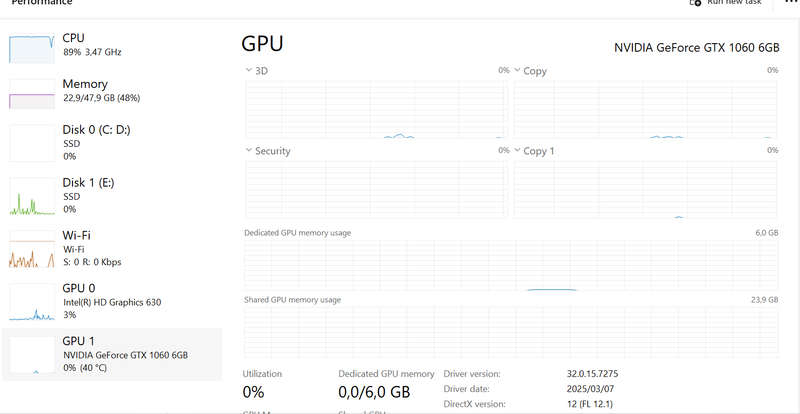Click the GPU heading title

262,44
